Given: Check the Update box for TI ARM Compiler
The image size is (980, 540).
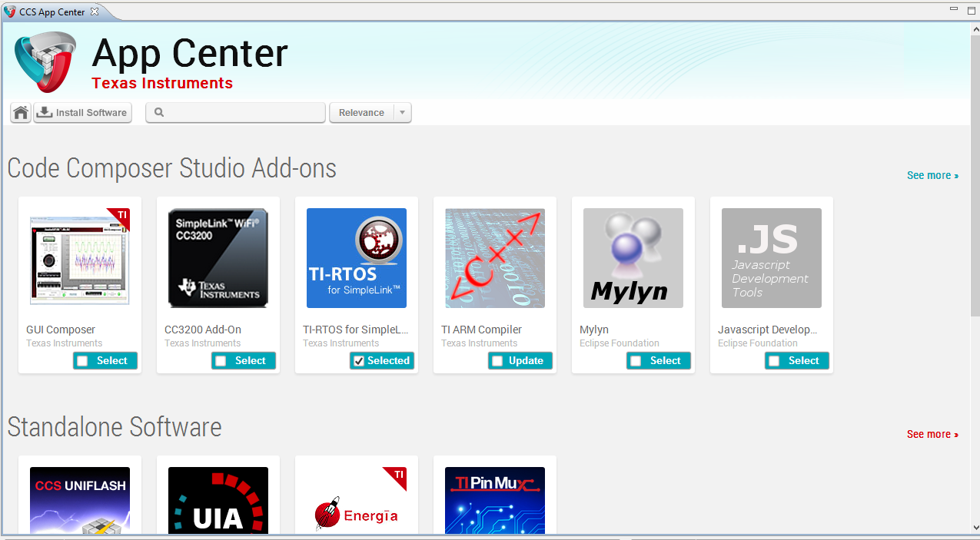Looking at the screenshot, I should [x=497, y=360].
